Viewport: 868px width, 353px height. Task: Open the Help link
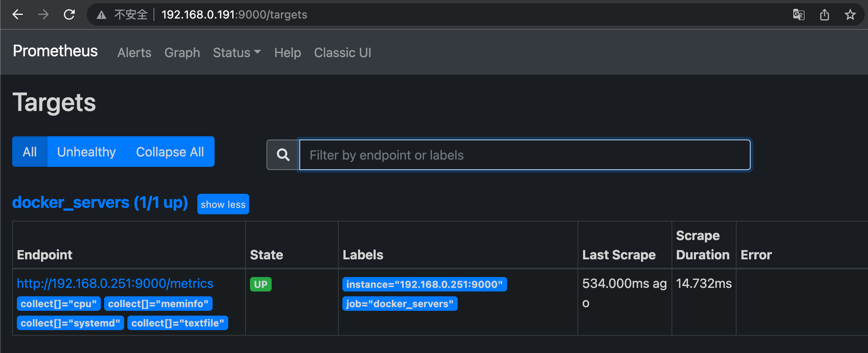[x=287, y=53]
